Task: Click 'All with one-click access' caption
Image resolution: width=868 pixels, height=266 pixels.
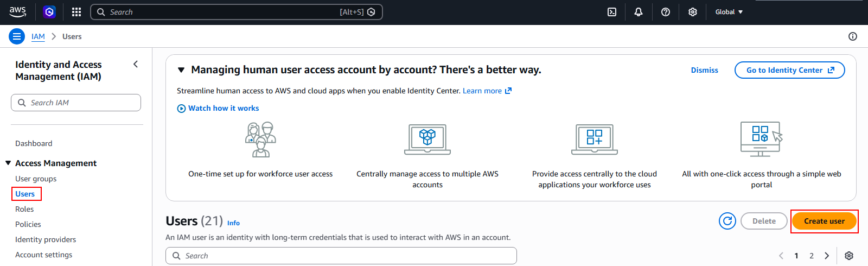Action: point(762,179)
